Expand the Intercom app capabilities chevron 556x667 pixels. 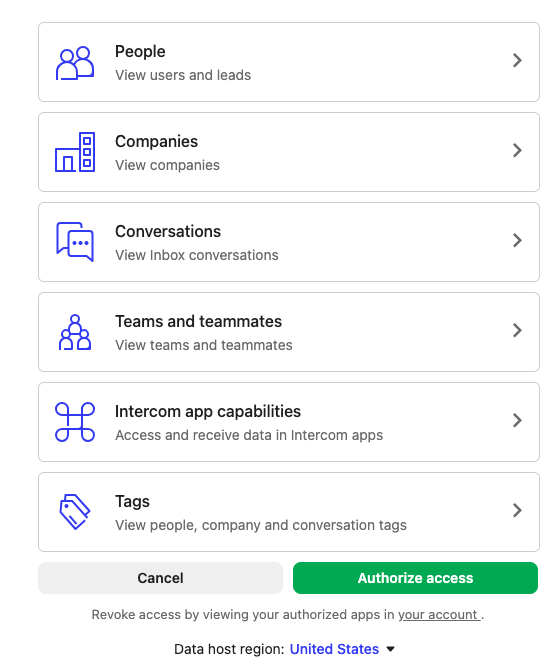(517, 420)
